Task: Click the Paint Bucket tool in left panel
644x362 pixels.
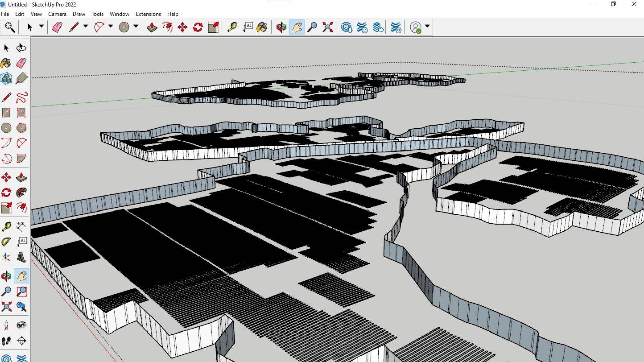Action: pos(6,63)
